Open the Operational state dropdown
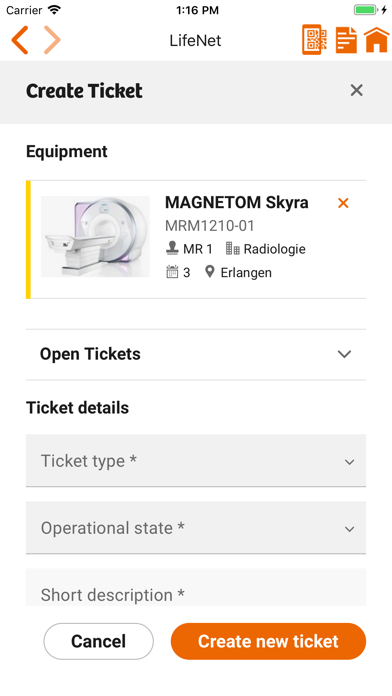This screenshot has height=696, width=392. point(196,528)
